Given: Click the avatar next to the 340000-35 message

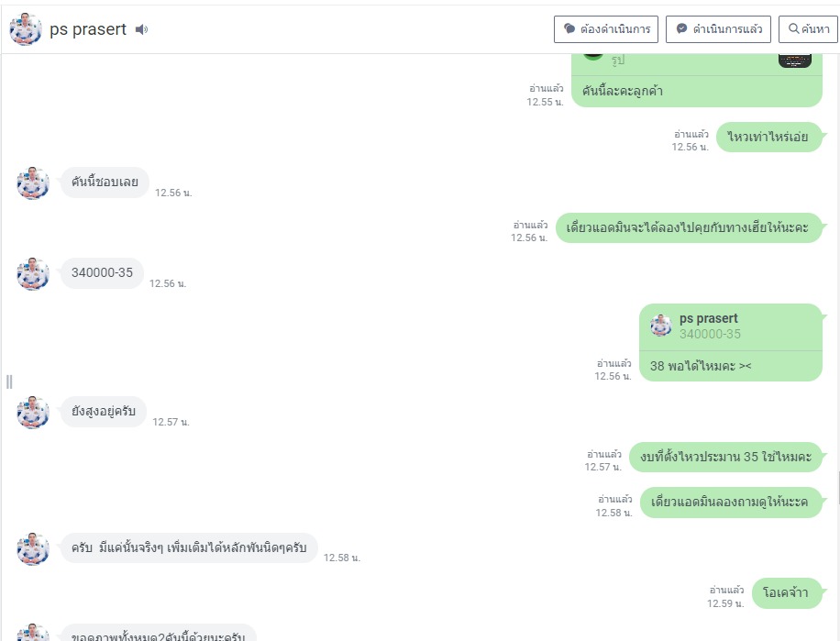Looking at the screenshot, I should [x=33, y=273].
